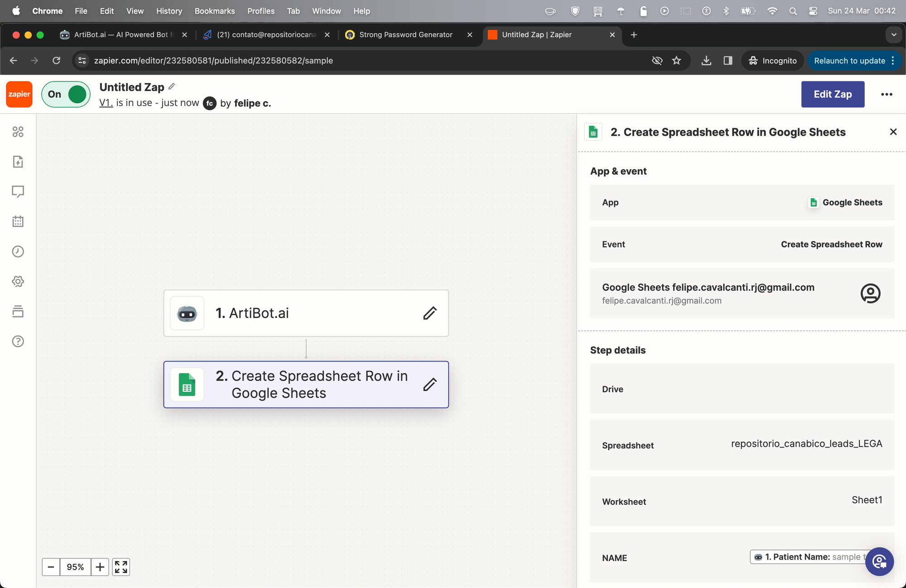906x588 pixels.
Task: Click the pencil icon on Google Sheets step
Action: pyautogui.click(x=430, y=384)
